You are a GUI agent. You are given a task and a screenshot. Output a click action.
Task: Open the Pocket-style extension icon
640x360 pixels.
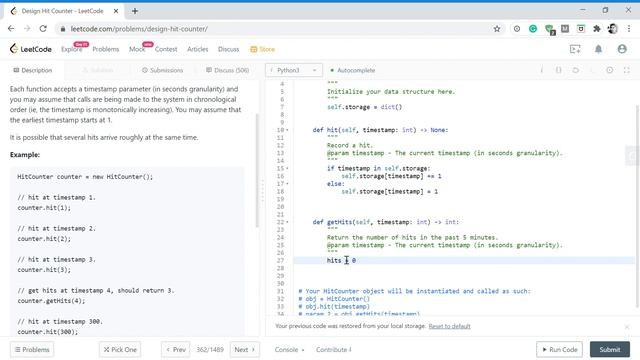pos(581,29)
